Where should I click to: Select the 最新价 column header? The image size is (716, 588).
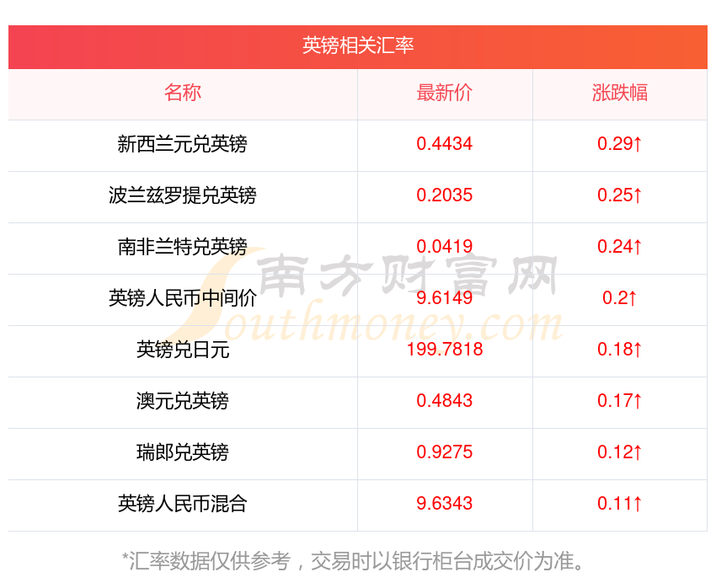point(444,92)
